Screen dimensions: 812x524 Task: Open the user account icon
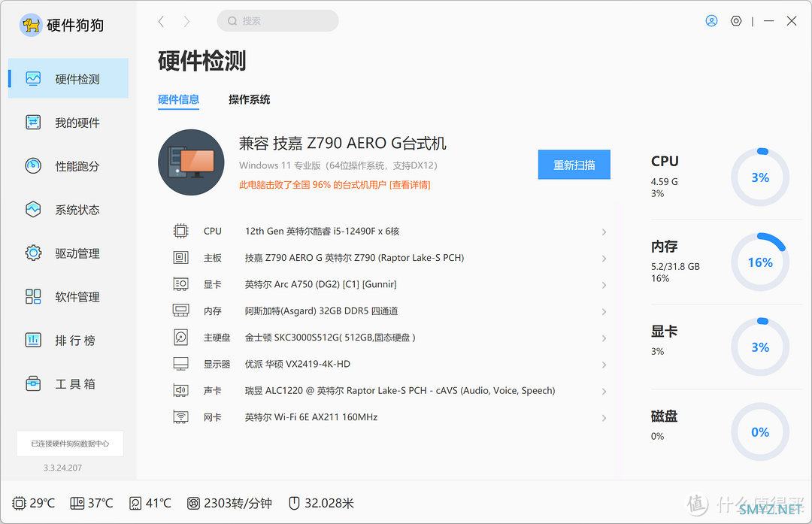(711, 21)
